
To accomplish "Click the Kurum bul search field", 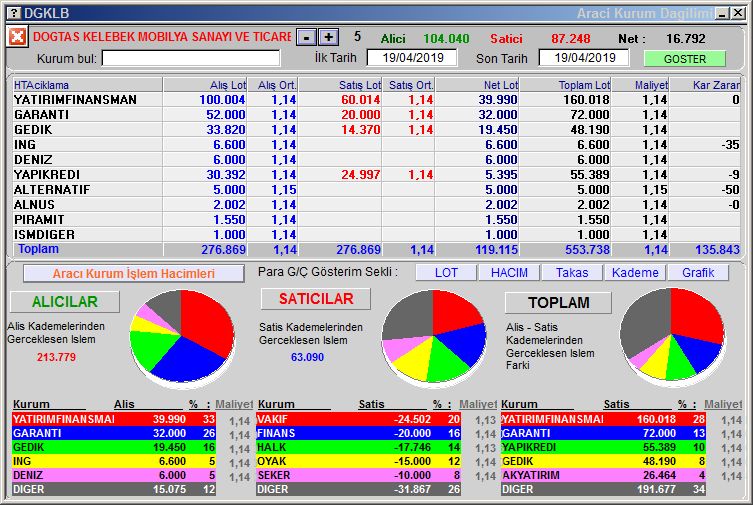I will coord(191,59).
